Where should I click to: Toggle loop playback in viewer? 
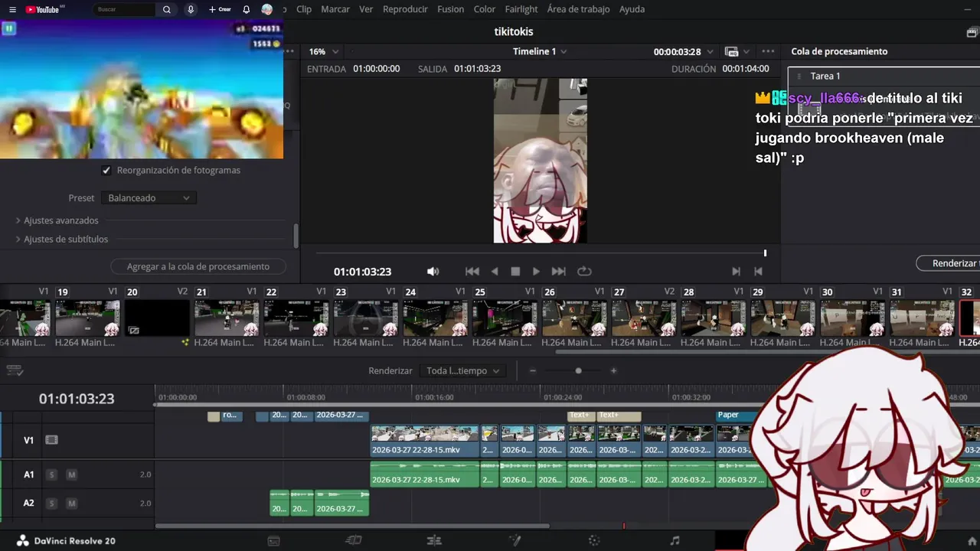tap(584, 271)
